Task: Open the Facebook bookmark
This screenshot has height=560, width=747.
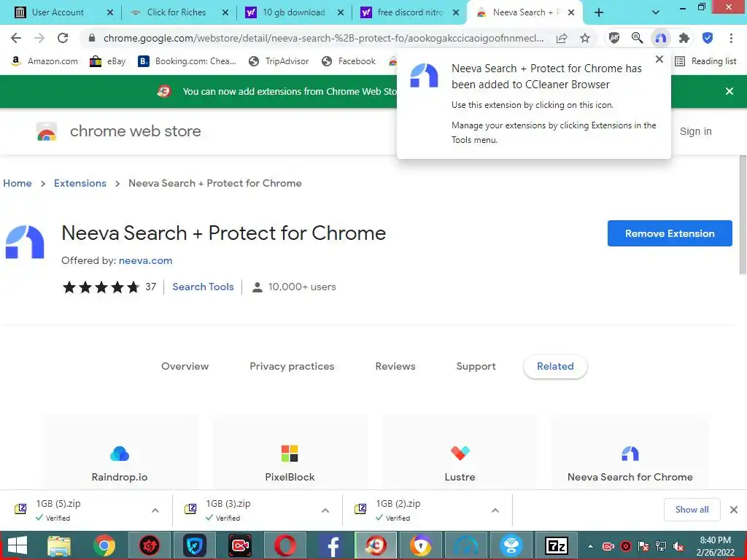Action: [349, 61]
